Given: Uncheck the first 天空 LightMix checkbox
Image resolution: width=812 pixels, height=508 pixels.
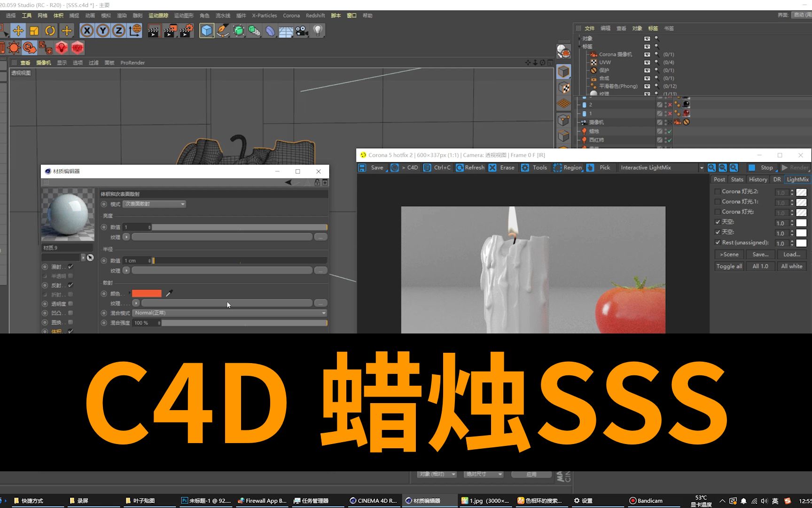Looking at the screenshot, I should [718, 222].
